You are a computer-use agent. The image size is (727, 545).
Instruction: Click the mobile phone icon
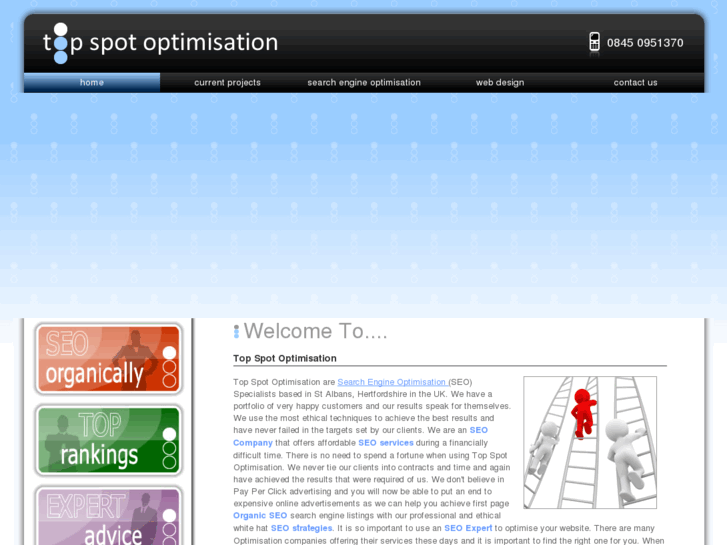pos(594,42)
